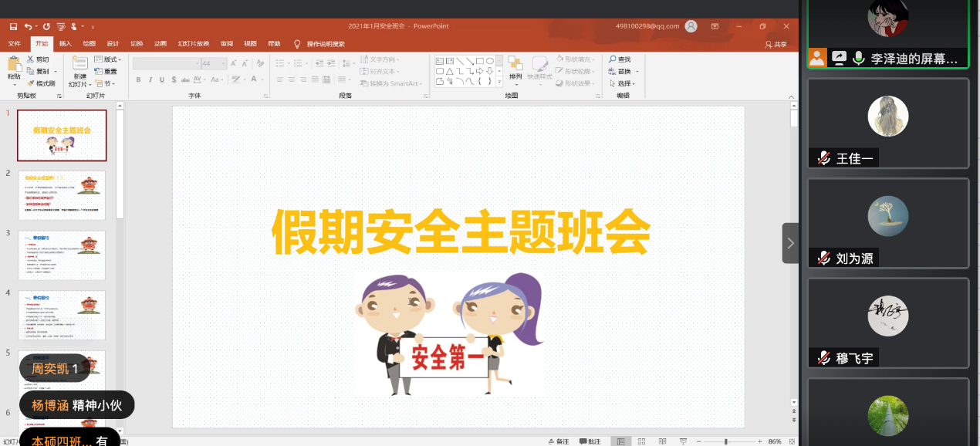The height and width of the screenshot is (446, 980).
Task: Open ribbon display options icon
Action: 715,26
